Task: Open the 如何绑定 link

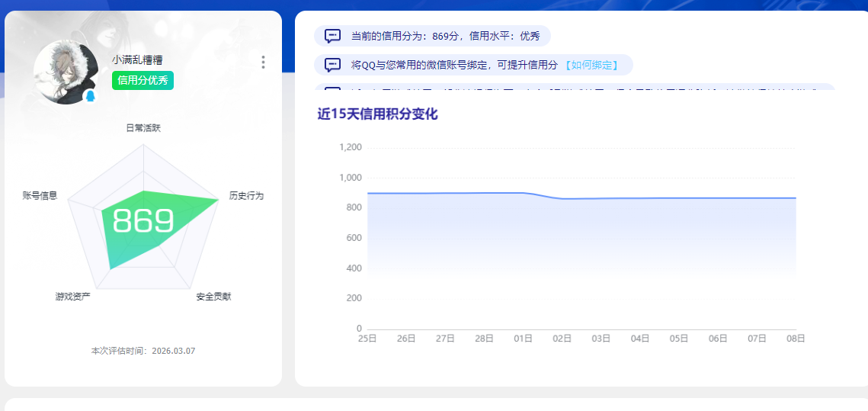Action: (591, 66)
